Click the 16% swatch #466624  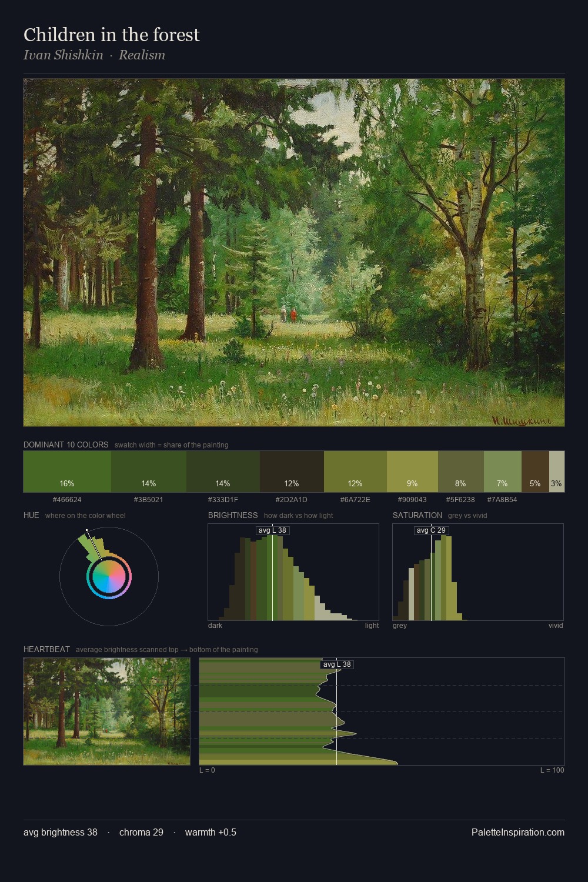[x=67, y=472]
